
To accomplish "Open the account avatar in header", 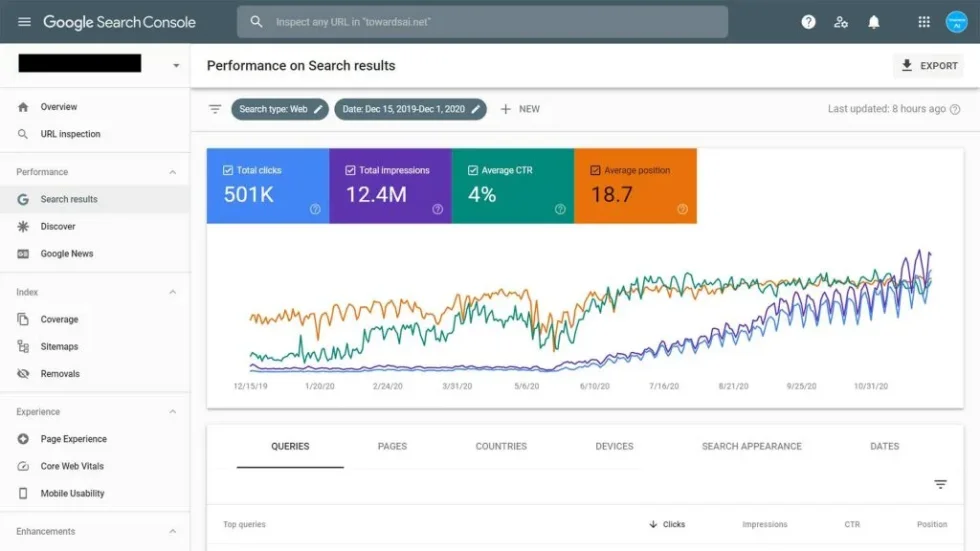I will [956, 22].
